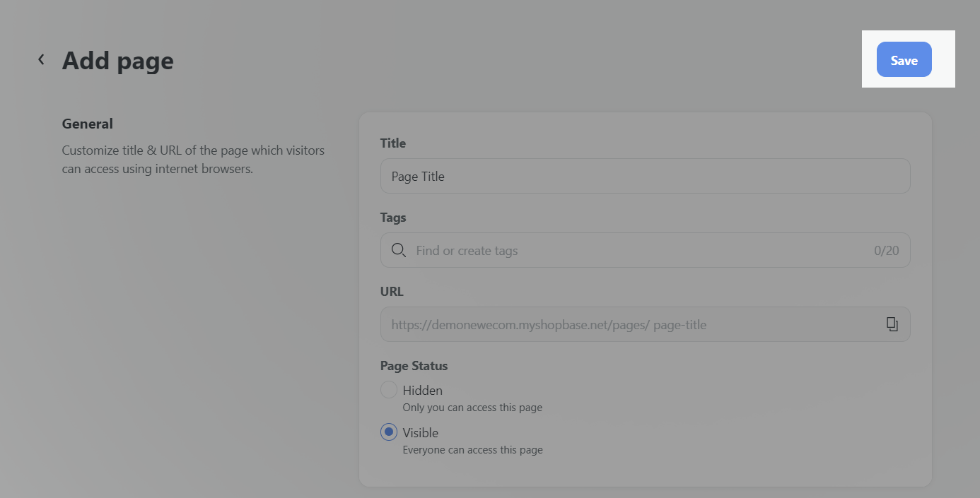Select the Hidden radio button
The image size is (980, 498).
point(389,390)
